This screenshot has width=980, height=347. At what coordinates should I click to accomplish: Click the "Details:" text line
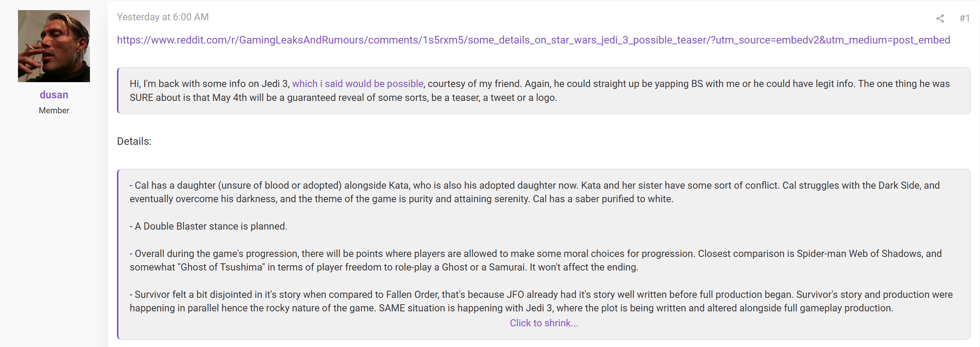(134, 141)
